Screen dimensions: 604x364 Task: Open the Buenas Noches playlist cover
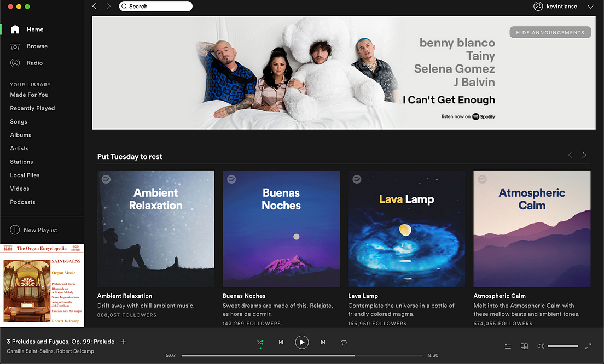(x=281, y=228)
